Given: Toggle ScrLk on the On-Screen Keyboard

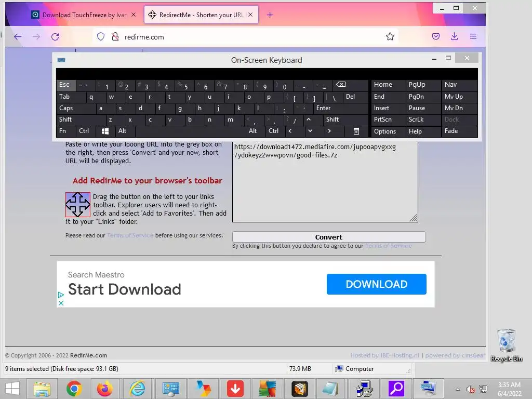Looking at the screenshot, I should (x=423, y=119).
